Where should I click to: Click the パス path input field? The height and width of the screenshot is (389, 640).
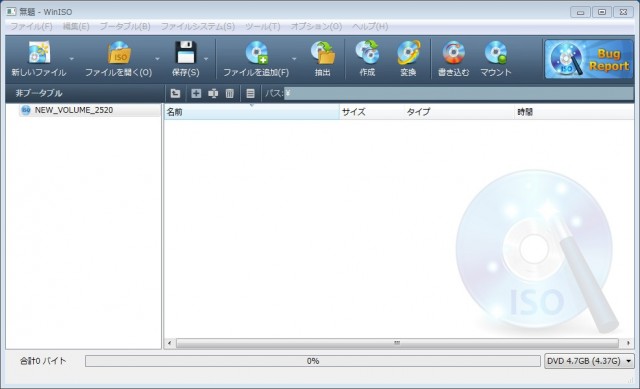pos(458,93)
